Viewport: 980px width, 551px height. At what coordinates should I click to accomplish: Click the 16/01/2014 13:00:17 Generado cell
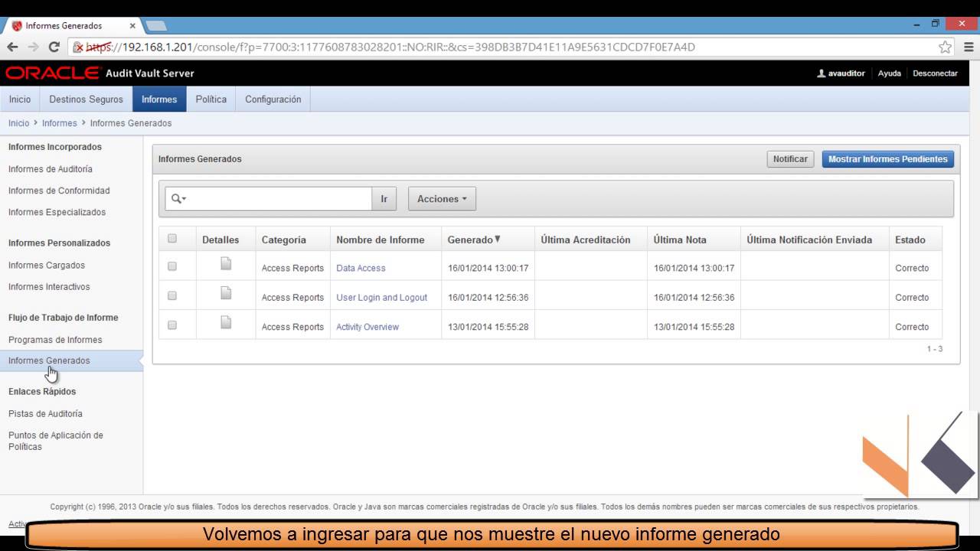[488, 268]
